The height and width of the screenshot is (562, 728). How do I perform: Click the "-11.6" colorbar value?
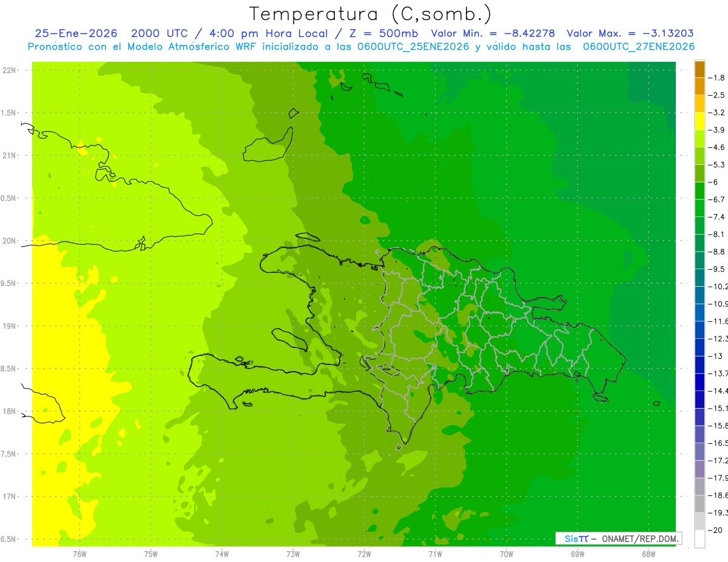pos(718,321)
